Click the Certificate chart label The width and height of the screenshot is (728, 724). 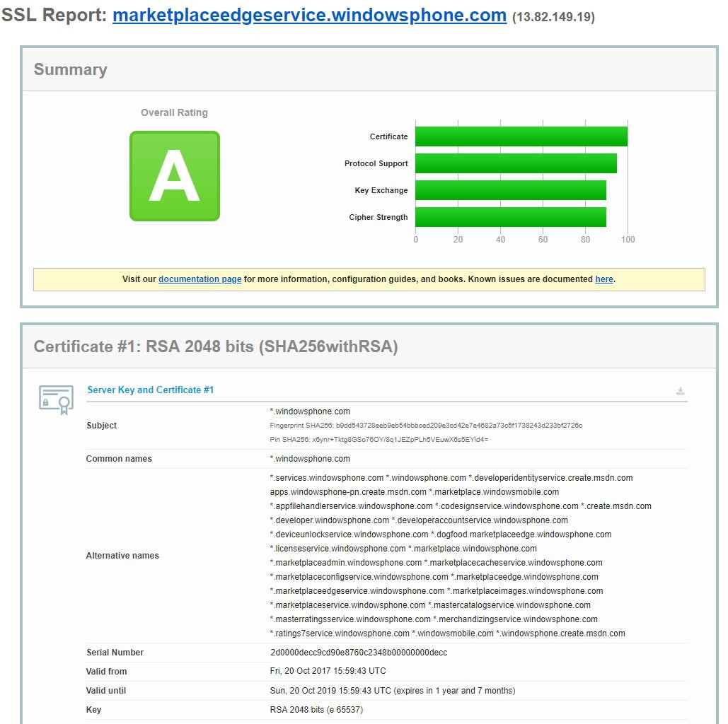[388, 136]
